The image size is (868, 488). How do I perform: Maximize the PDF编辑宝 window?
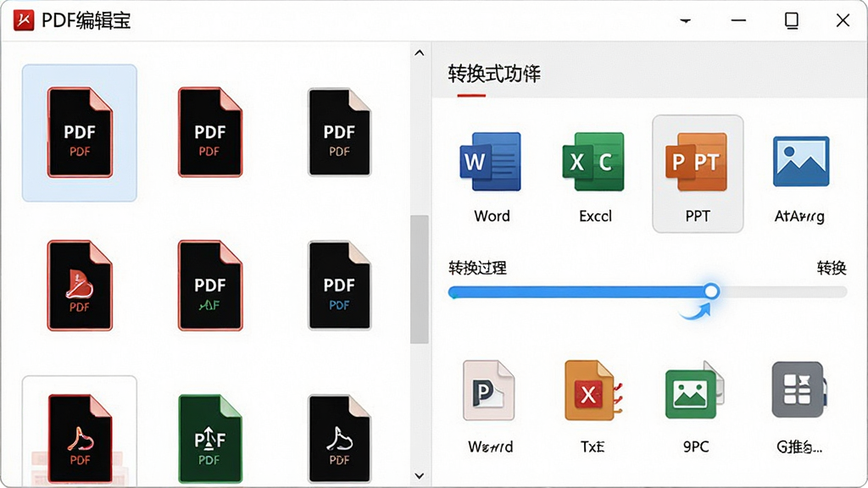[792, 20]
